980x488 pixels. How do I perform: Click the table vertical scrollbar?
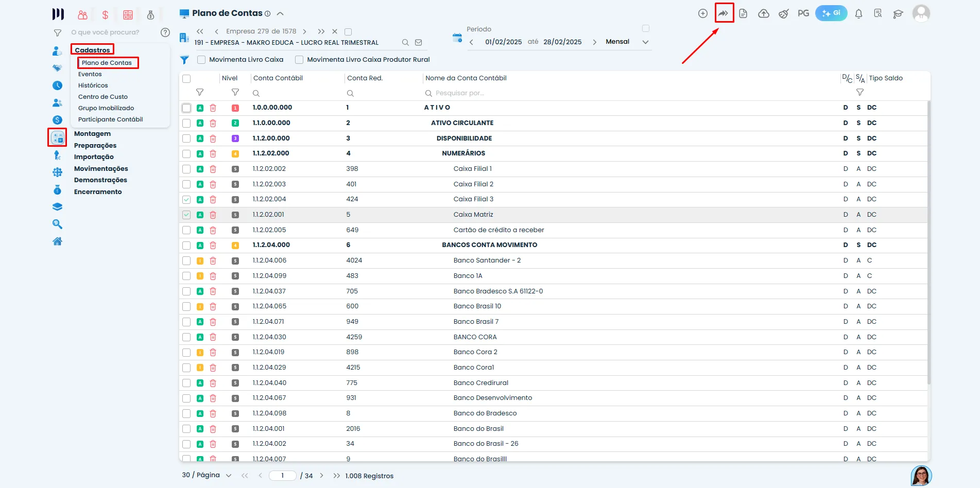click(929, 242)
